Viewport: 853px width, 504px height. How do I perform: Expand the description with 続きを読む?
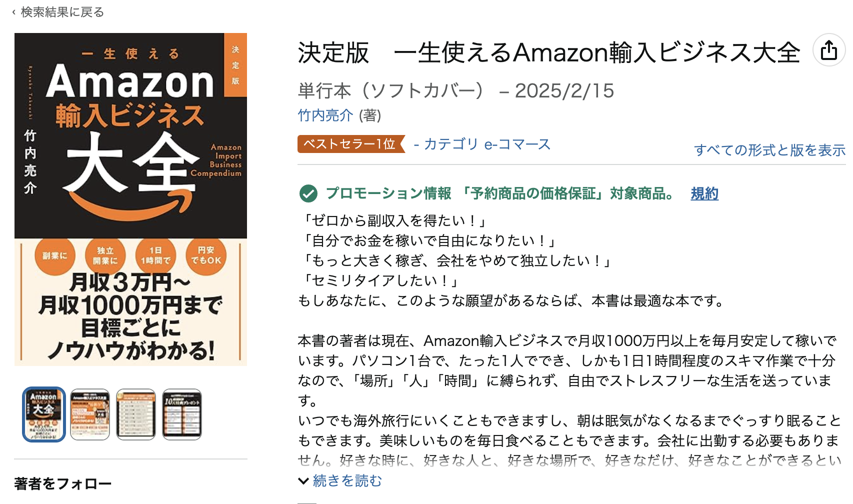(346, 481)
